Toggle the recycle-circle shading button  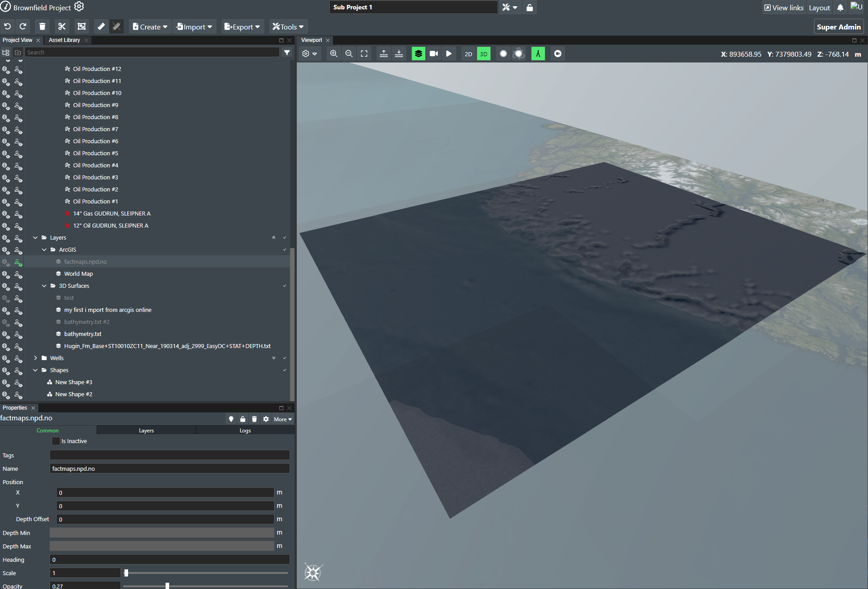click(x=519, y=54)
